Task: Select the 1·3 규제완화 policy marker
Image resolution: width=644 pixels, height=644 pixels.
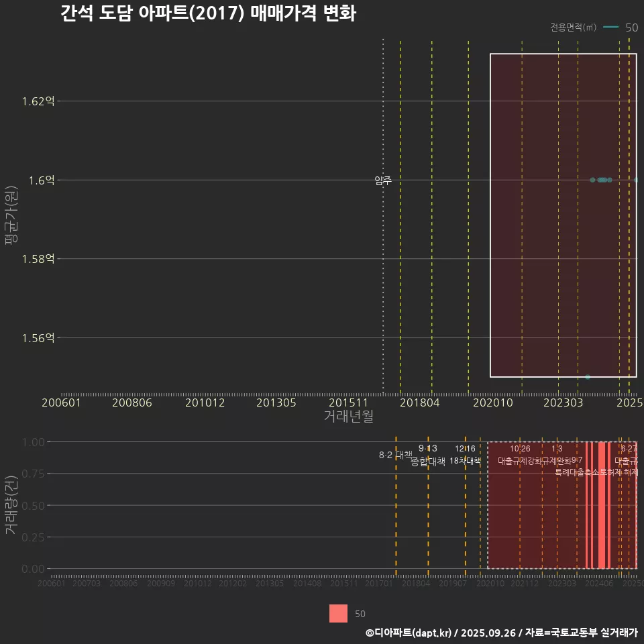Action: click(x=557, y=449)
